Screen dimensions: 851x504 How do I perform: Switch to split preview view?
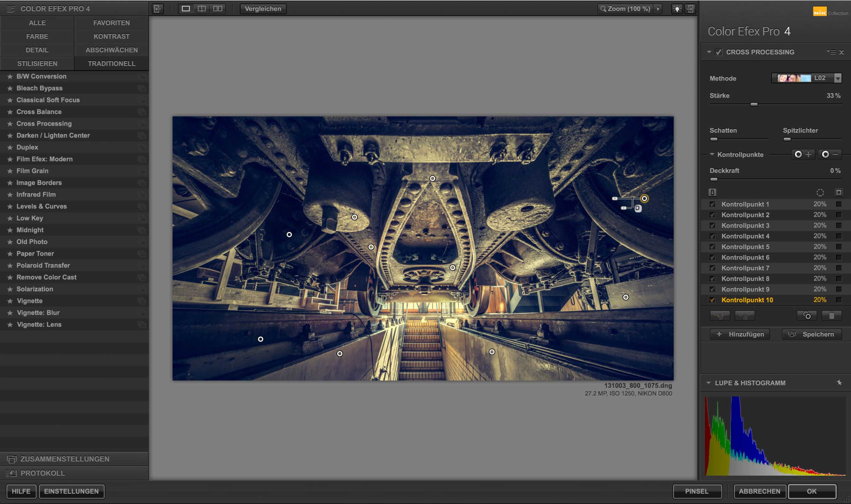tap(202, 9)
